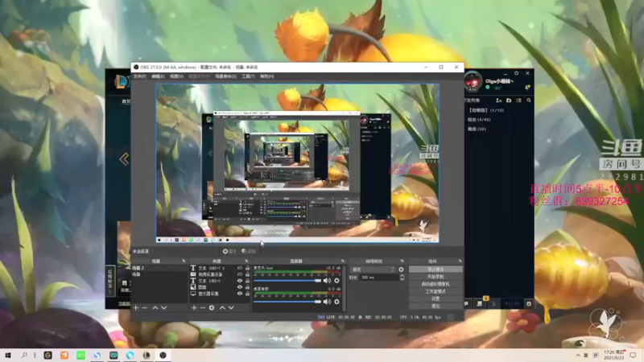The width and height of the screenshot is (644, 362).
Task: Open Windows notification center icon
Action: (x=634, y=355)
